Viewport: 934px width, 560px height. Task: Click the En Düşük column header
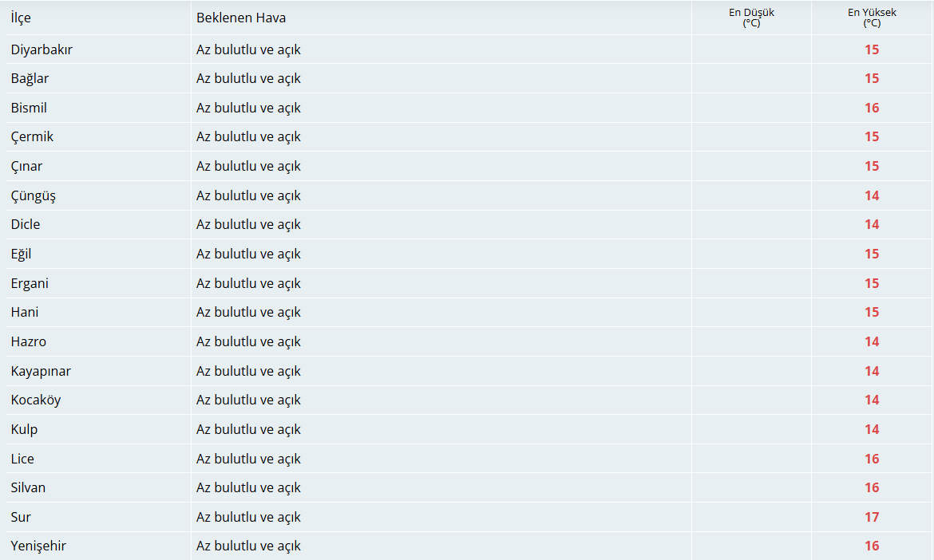[752, 18]
